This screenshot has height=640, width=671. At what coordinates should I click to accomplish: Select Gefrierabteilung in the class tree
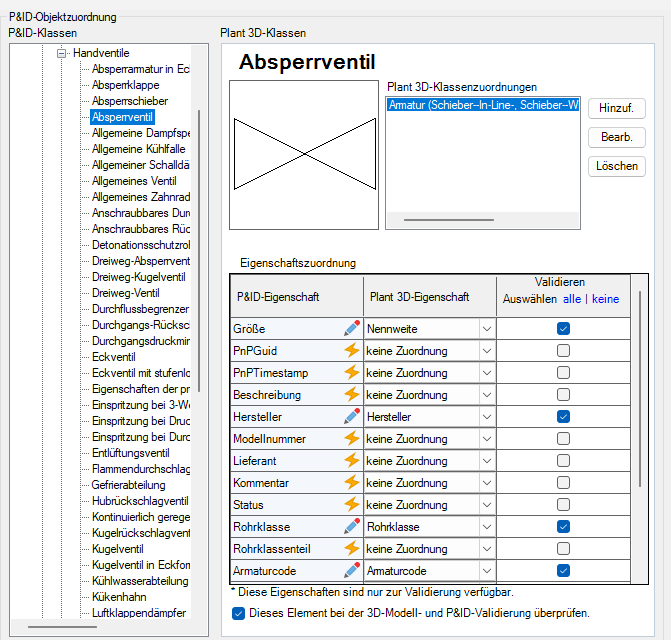128,485
